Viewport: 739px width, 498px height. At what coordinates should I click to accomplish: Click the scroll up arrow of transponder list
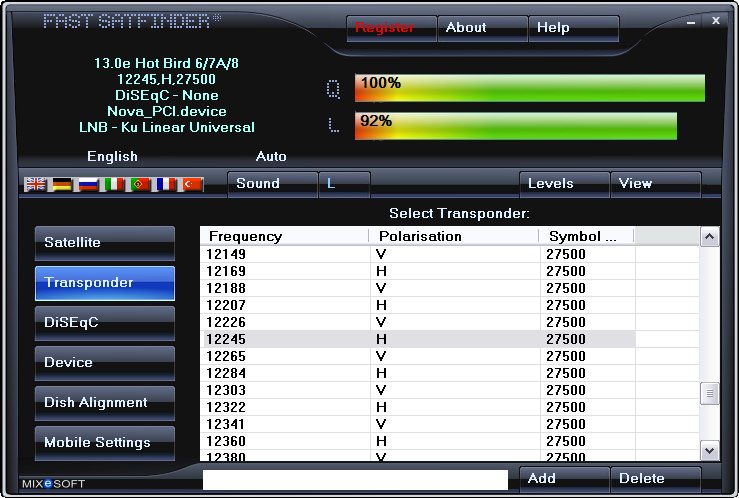point(710,237)
